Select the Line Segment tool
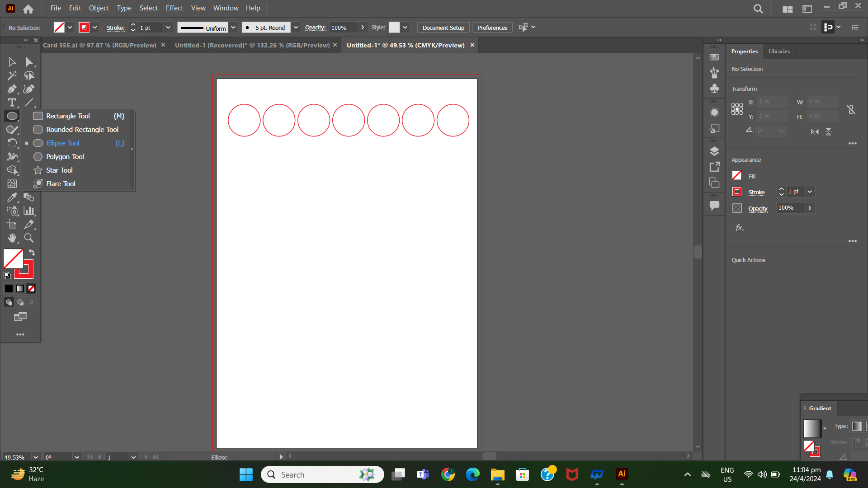The width and height of the screenshot is (868, 488). (x=29, y=103)
